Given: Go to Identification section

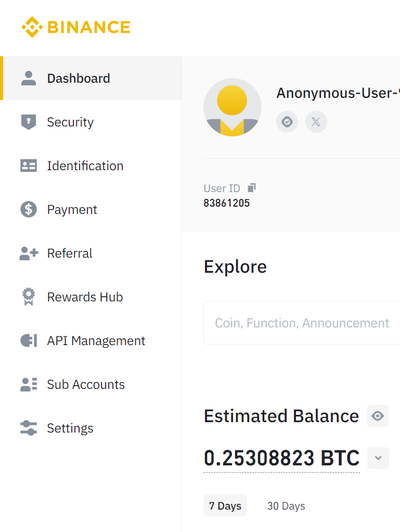Looking at the screenshot, I should pyautogui.click(x=91, y=166).
